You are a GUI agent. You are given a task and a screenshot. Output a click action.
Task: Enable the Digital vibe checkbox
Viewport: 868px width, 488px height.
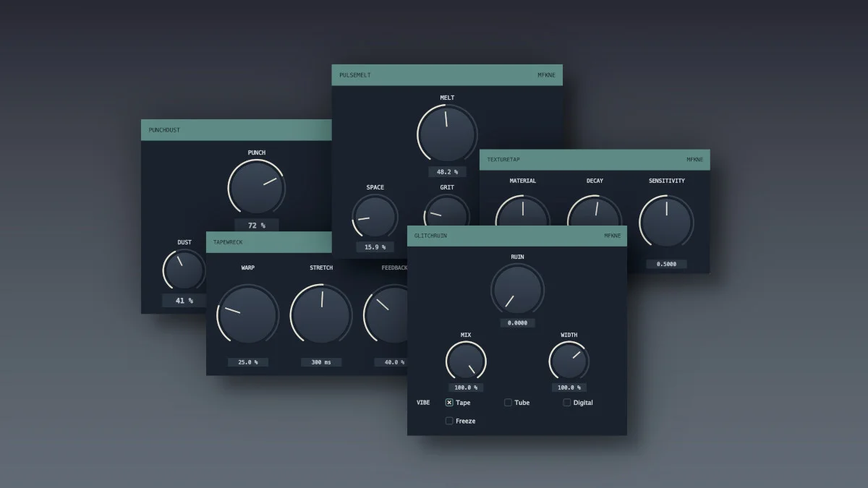(x=567, y=403)
